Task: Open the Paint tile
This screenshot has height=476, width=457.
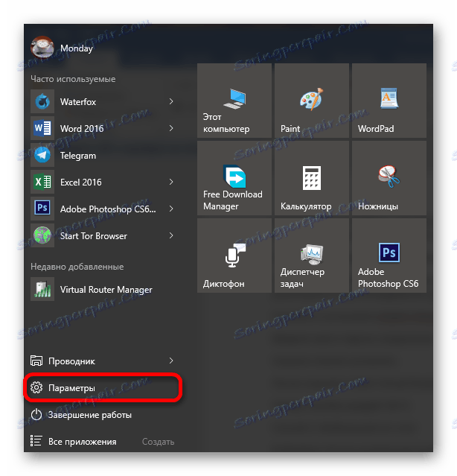Action: (312, 101)
